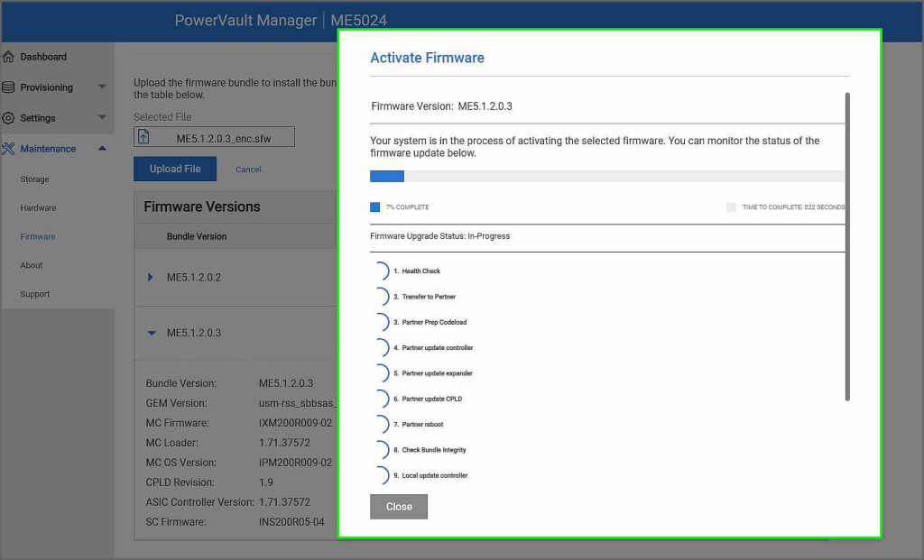
Task: Open the Hardware maintenance page
Action: point(38,208)
